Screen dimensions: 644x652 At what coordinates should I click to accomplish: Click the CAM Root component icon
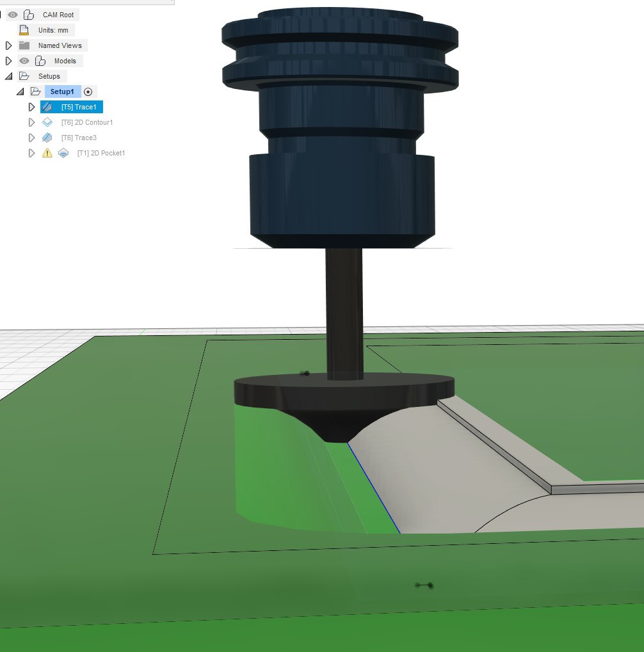click(29, 15)
